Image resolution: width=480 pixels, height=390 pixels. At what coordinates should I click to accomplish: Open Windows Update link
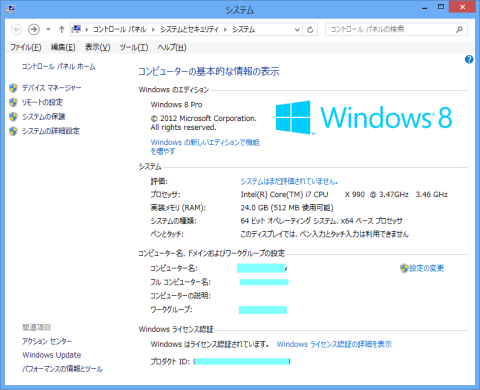52,355
